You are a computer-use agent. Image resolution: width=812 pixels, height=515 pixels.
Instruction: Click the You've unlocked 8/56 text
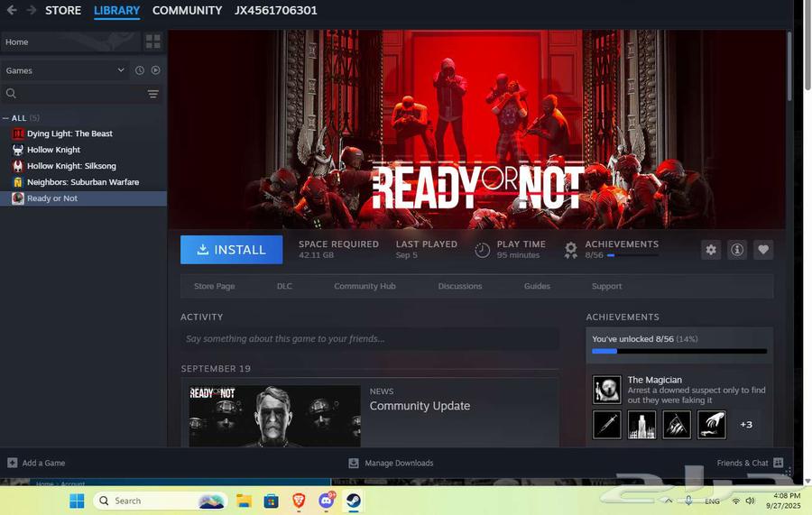point(632,339)
